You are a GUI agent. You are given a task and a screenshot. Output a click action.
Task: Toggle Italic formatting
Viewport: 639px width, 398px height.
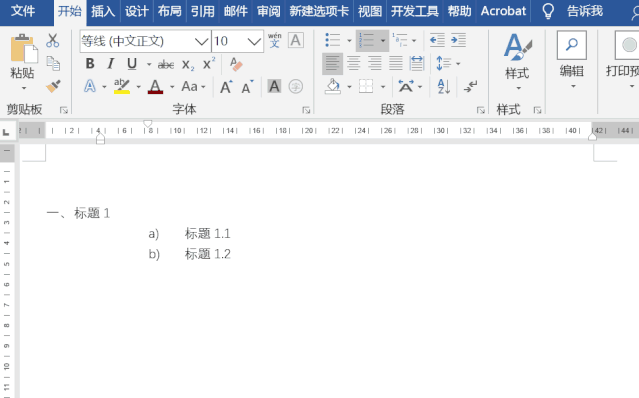pos(110,64)
